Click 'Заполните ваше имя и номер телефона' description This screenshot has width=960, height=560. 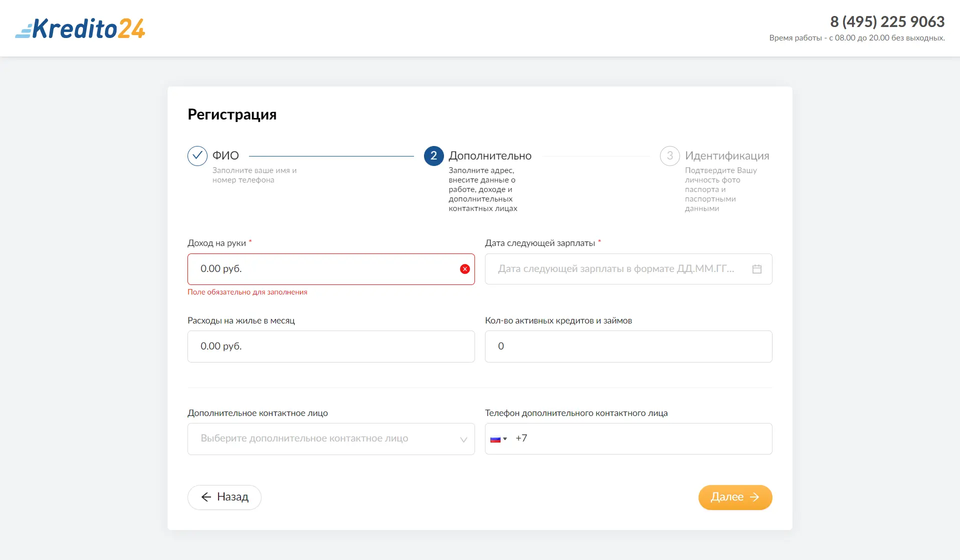tap(254, 175)
